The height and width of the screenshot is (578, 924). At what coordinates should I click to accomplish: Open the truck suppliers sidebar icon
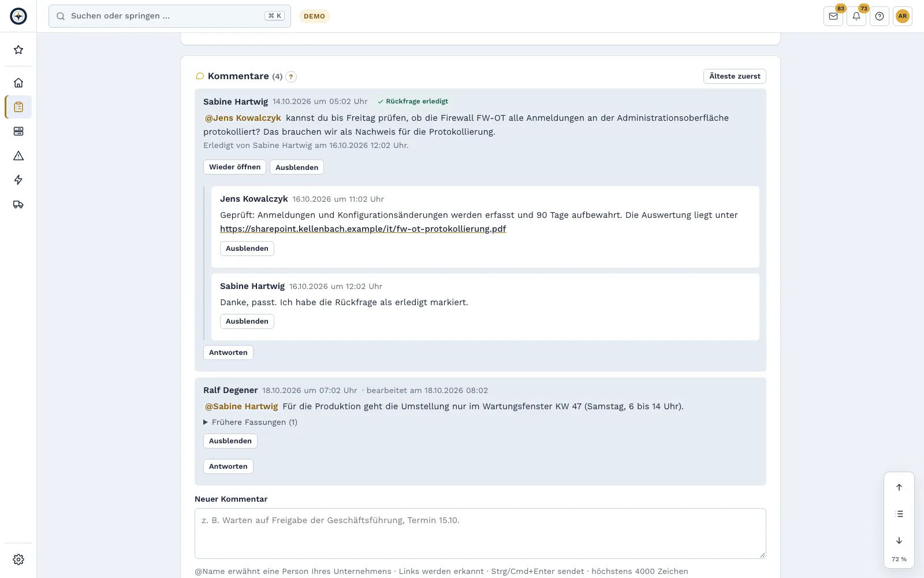18,204
